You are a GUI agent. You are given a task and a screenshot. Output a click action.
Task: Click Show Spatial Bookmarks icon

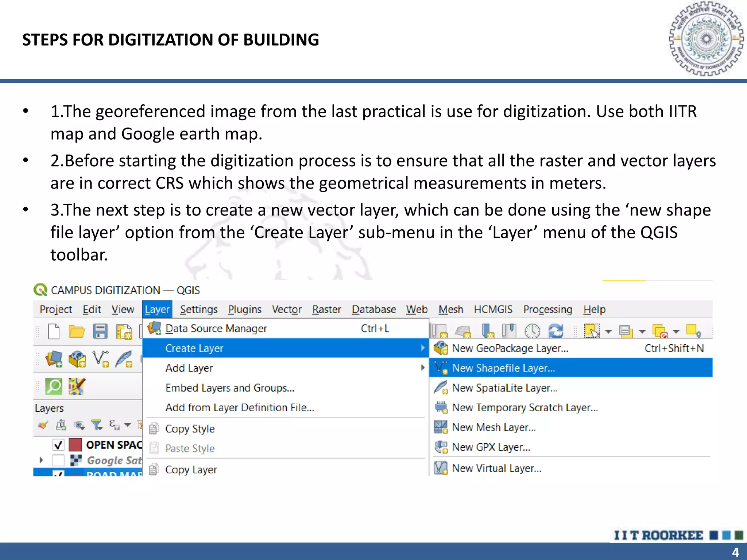point(509,331)
